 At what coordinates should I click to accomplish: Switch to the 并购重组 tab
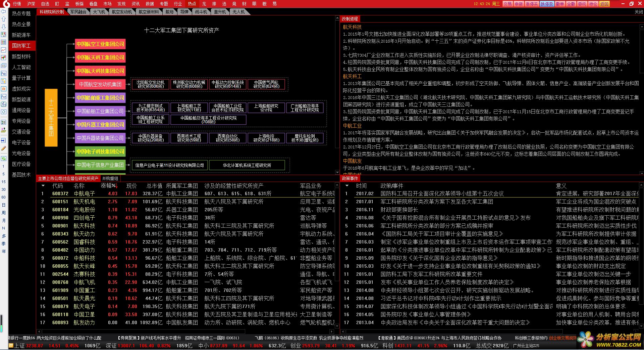pyautogui.click(x=110, y=178)
